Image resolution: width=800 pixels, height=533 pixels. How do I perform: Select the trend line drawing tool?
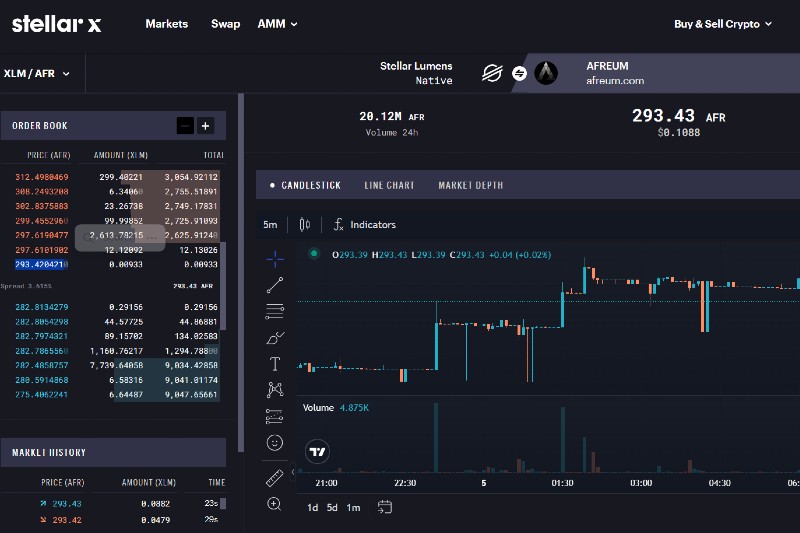tap(275, 285)
